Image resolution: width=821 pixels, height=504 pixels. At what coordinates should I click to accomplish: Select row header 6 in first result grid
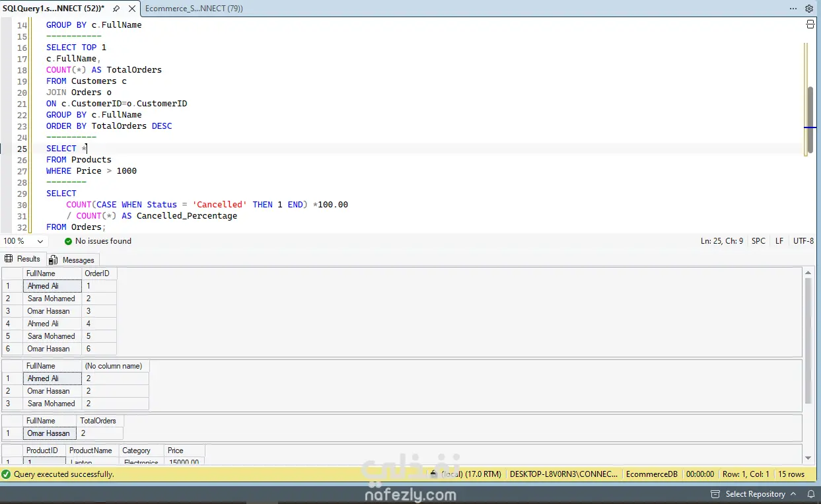coord(13,349)
